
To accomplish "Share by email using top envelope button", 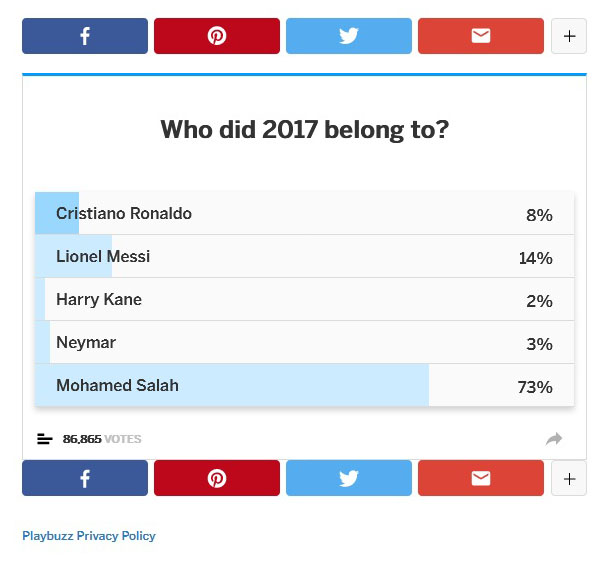I will [x=481, y=36].
